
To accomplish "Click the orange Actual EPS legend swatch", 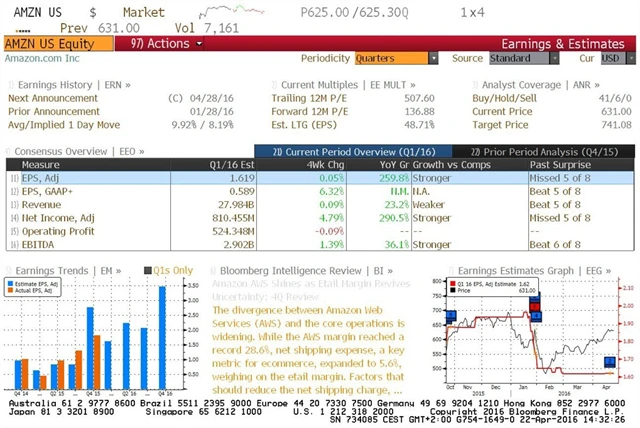I will point(10,291).
